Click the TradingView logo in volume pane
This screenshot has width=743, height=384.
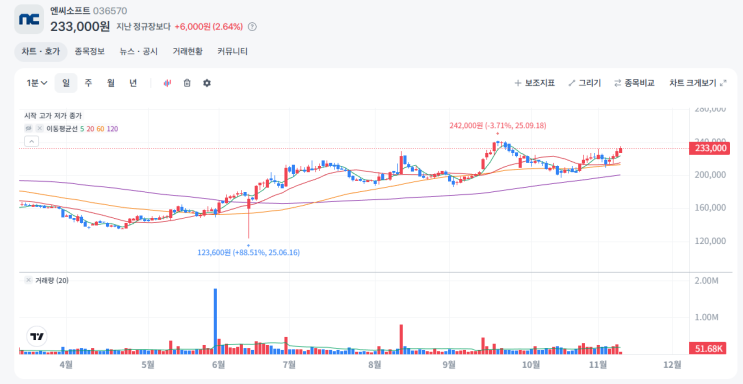[36, 337]
